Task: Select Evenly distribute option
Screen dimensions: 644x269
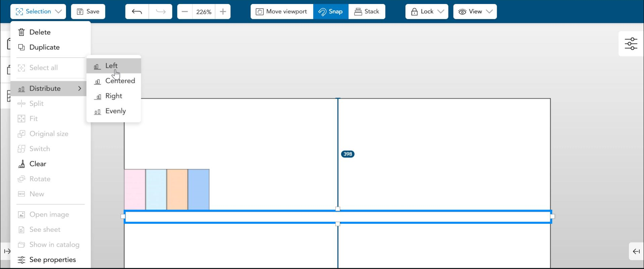Action: [x=114, y=111]
